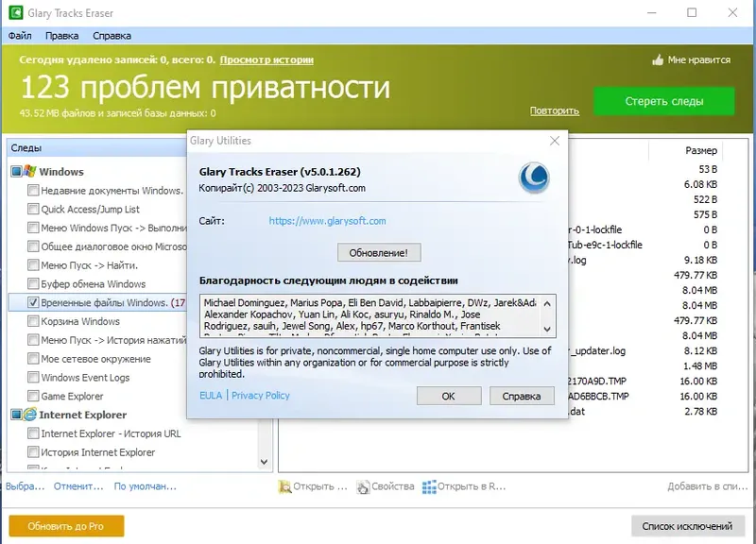This screenshot has height=544, width=756.
Task: Click Добавить в спи... link
Action: click(x=708, y=486)
